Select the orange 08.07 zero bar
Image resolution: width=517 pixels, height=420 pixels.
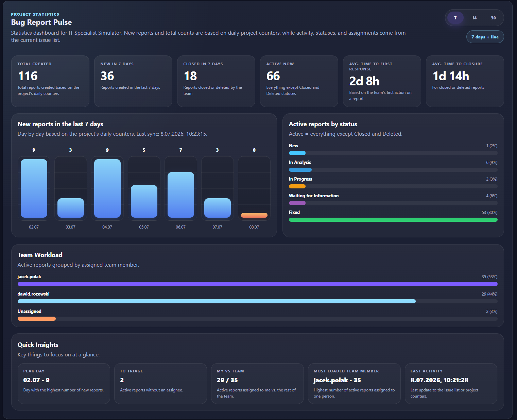pos(254,215)
